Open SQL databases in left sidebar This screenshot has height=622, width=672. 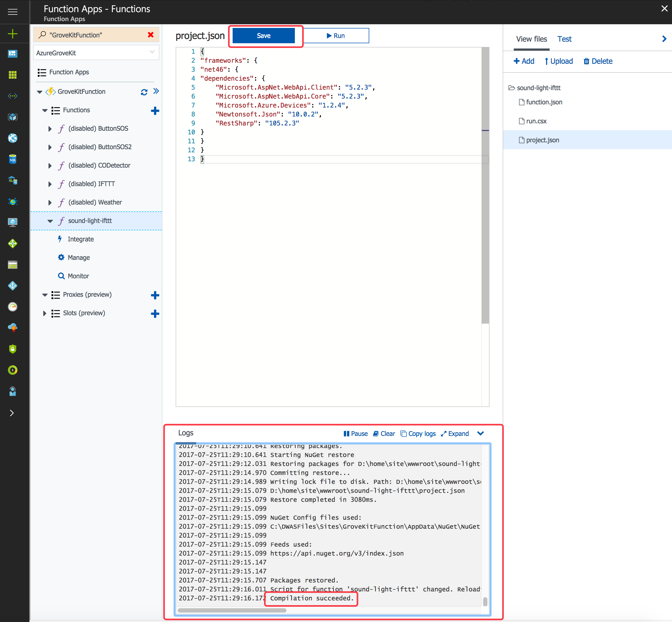(x=12, y=159)
